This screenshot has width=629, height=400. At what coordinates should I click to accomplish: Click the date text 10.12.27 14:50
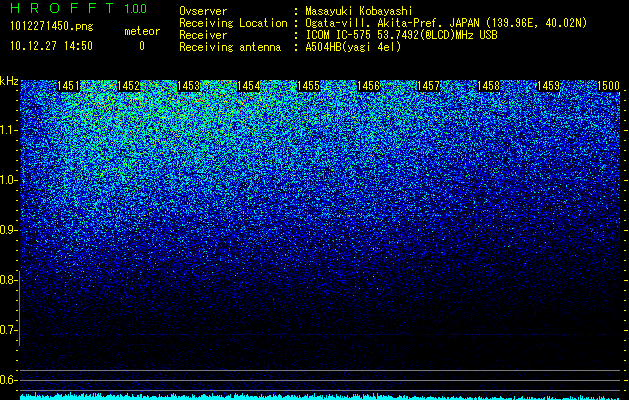coord(51,46)
